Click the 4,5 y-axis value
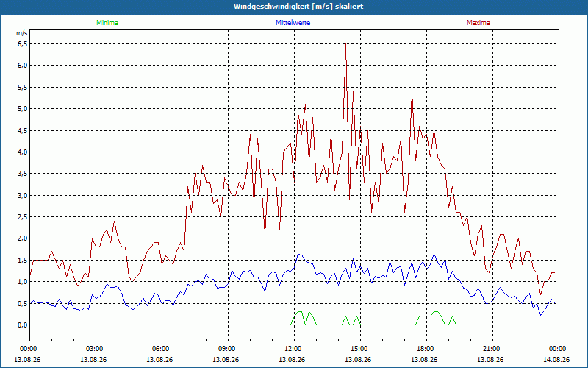 [23, 131]
